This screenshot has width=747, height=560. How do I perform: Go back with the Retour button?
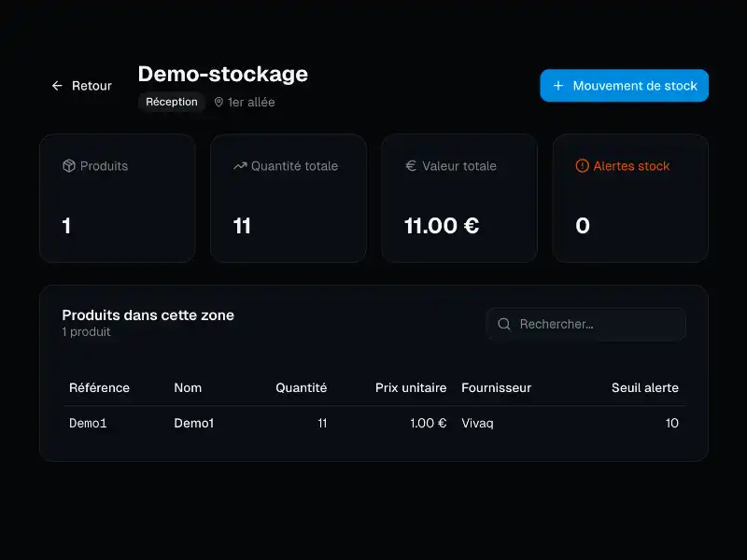click(x=81, y=86)
